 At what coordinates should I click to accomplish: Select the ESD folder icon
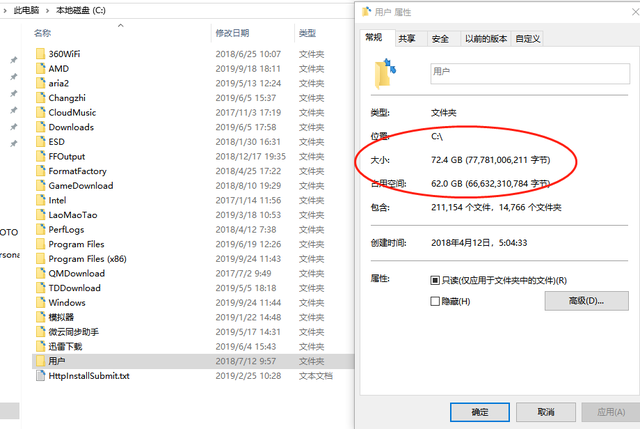(40, 142)
